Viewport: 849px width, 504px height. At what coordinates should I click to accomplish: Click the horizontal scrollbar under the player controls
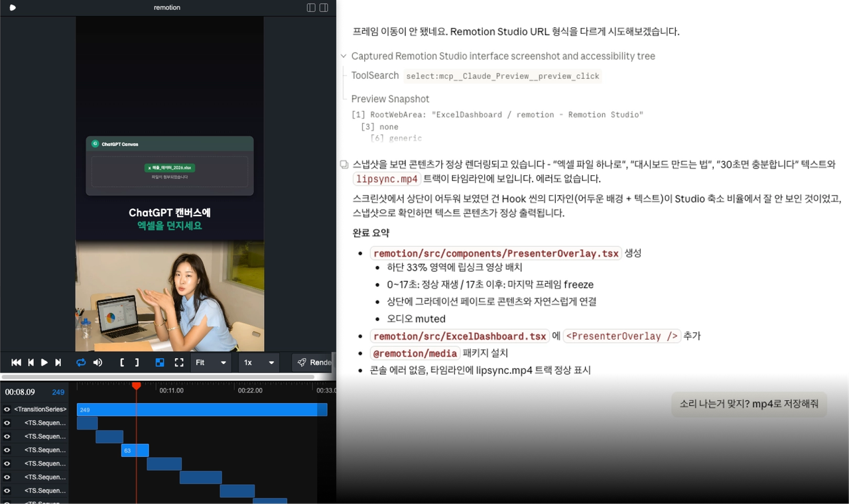[x=158, y=377]
